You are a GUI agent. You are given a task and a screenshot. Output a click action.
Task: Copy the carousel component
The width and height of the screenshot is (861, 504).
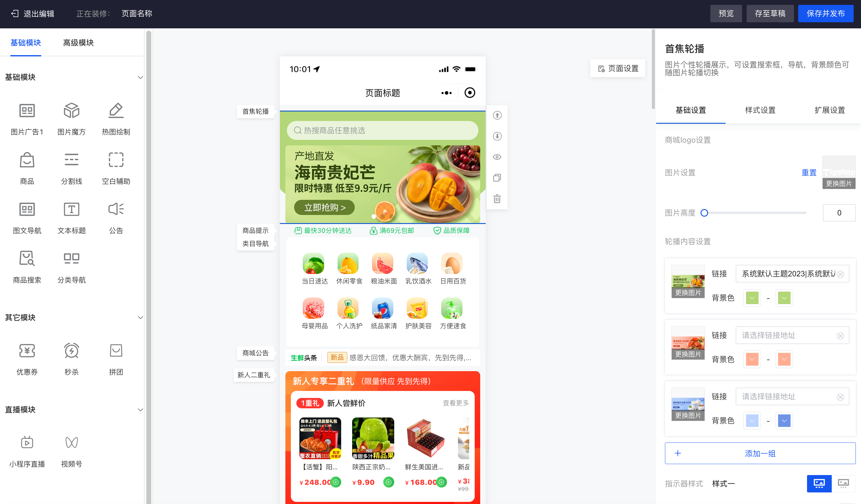click(497, 178)
